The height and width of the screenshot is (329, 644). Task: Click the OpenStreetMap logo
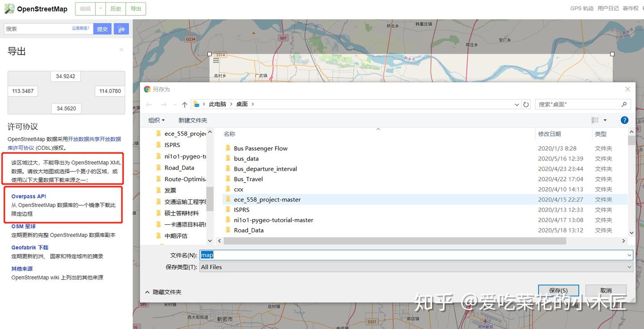[9, 8]
